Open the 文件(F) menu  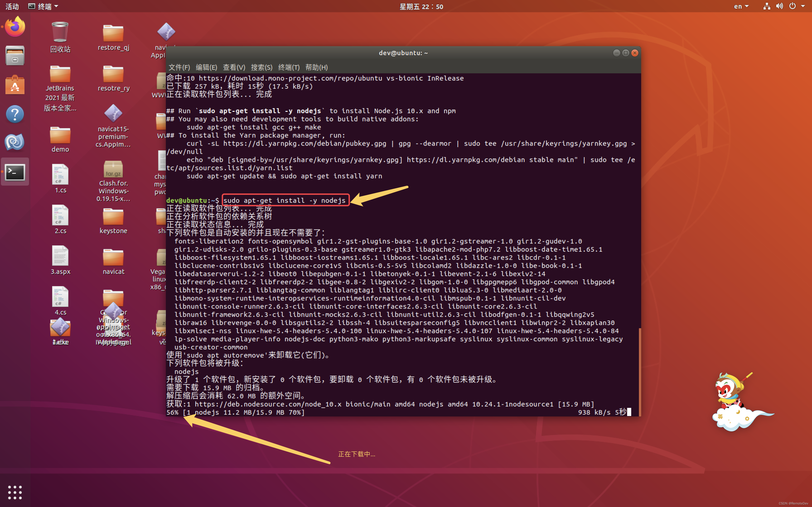(x=179, y=67)
